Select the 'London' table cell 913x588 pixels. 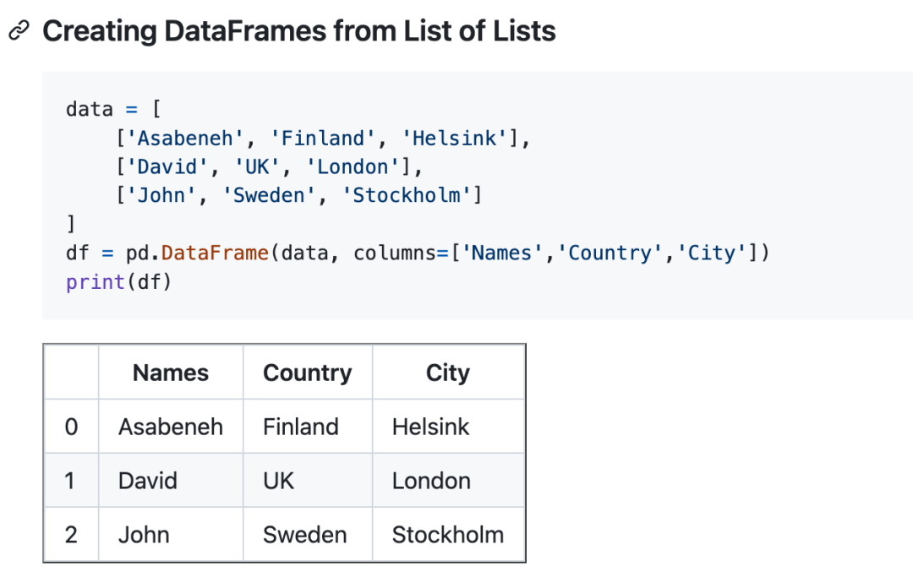tap(448, 481)
